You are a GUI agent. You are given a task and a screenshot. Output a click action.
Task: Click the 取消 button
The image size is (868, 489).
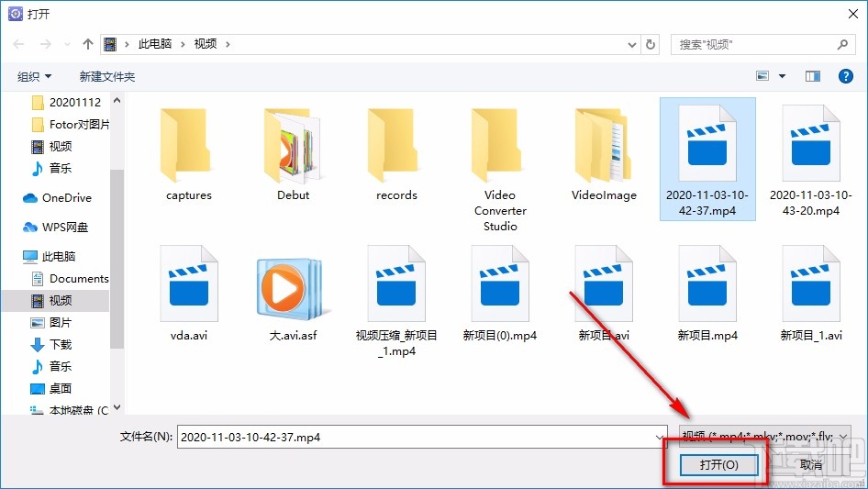pyautogui.click(x=811, y=464)
